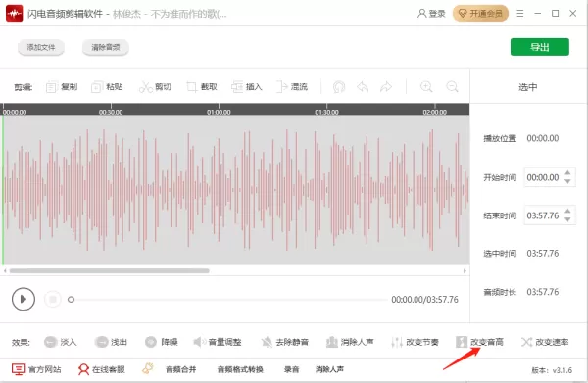Open audio merge (音频合并) tool
This screenshot has height=383, width=588.
click(x=180, y=369)
